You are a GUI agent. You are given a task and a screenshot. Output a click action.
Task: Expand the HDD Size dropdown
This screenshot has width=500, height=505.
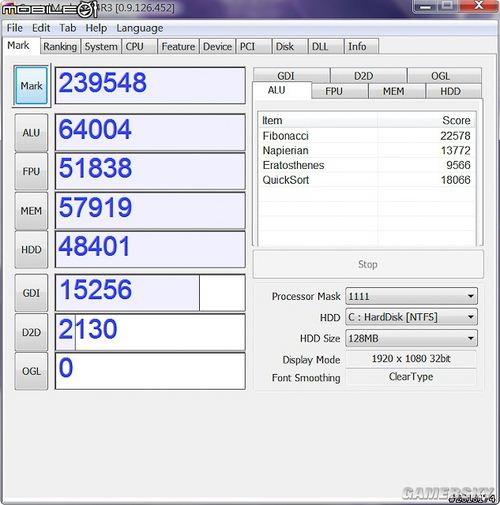pos(411,338)
